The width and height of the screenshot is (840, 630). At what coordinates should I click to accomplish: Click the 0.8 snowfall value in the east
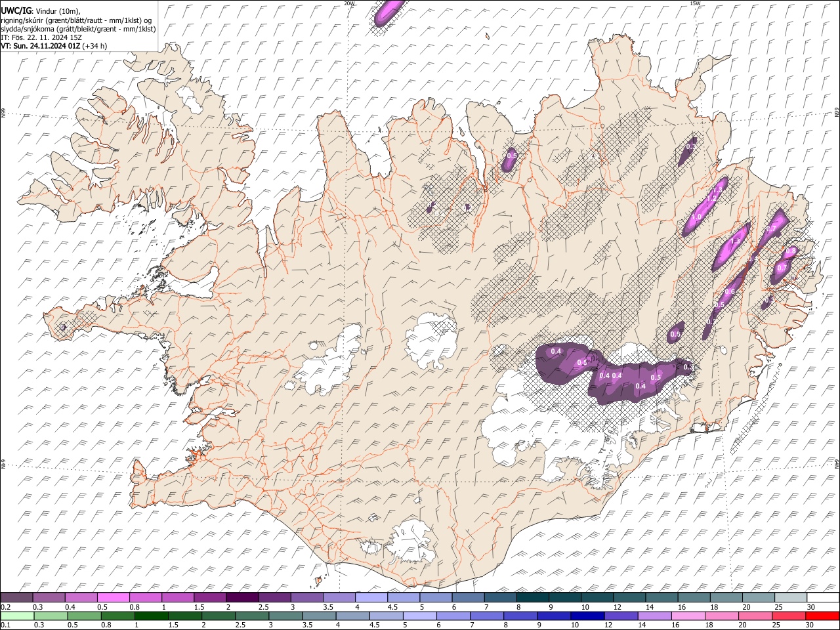point(790,251)
